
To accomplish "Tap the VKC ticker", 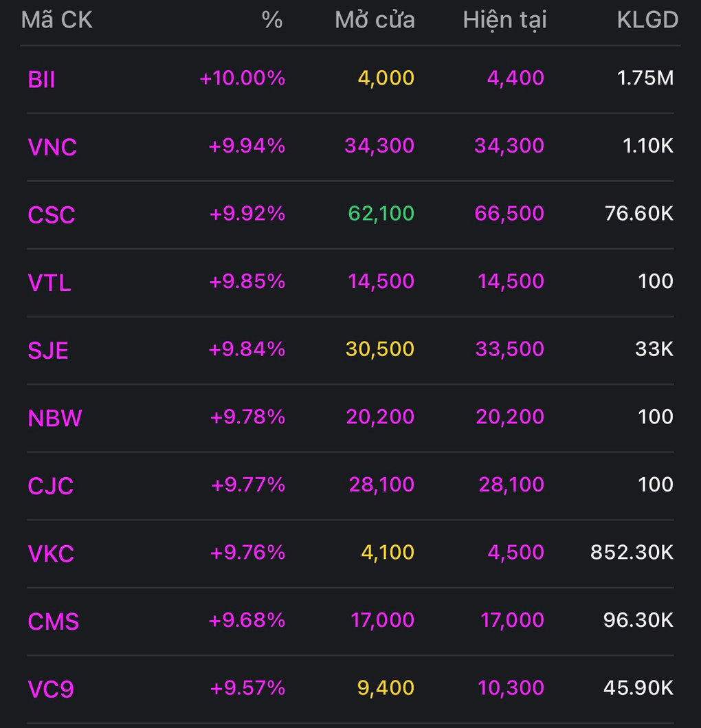I will tap(51, 553).
